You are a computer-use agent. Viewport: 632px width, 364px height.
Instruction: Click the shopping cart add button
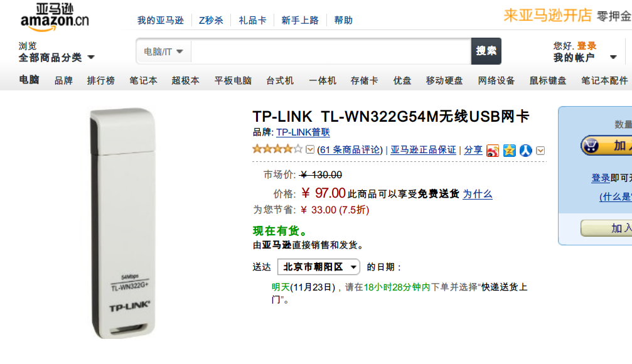click(x=606, y=146)
